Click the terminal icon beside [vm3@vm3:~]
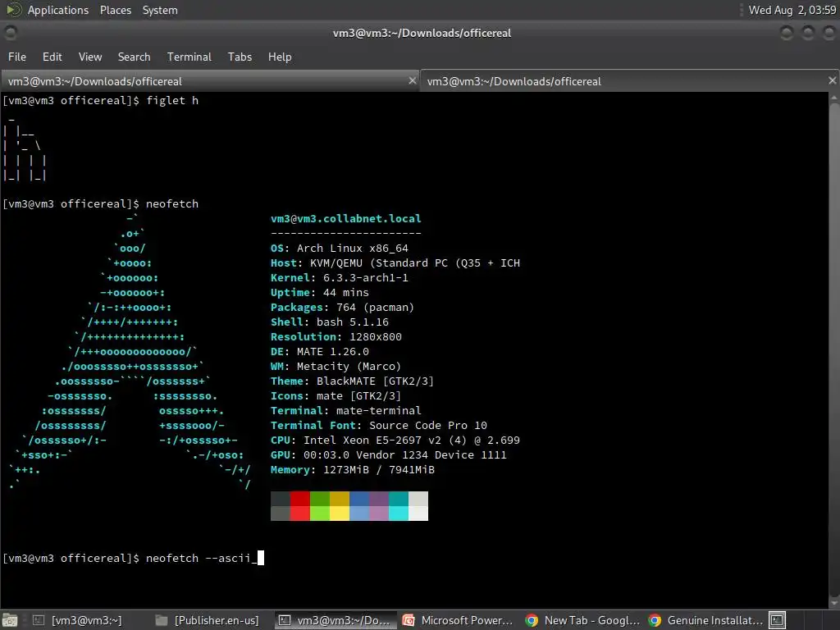 [x=38, y=620]
